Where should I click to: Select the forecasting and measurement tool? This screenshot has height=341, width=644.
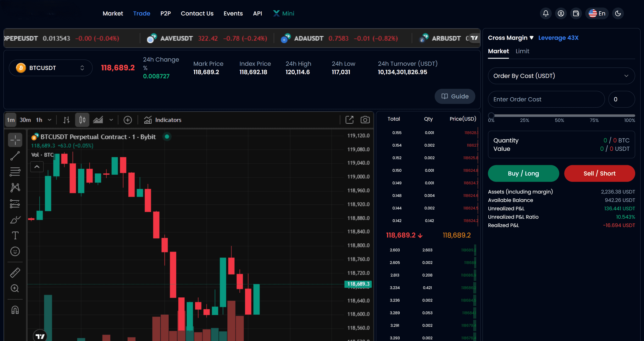pyautogui.click(x=15, y=204)
